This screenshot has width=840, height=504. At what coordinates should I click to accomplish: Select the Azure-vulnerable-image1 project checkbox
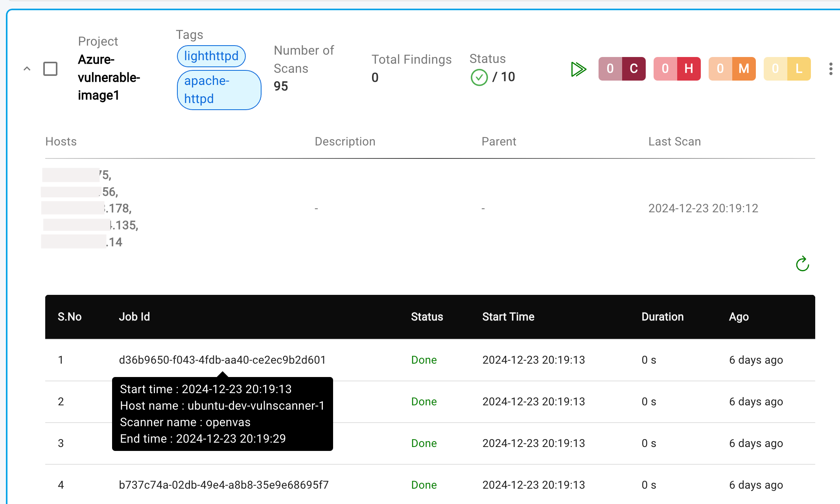pos(50,69)
